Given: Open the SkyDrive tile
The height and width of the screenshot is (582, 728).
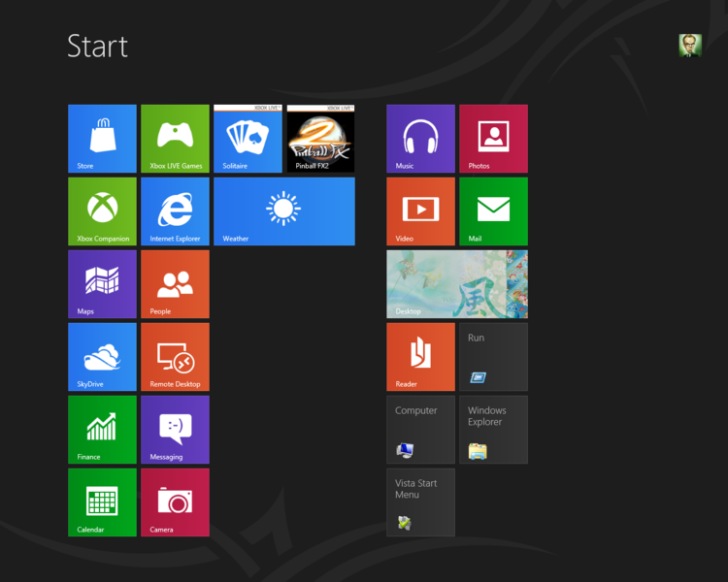Looking at the screenshot, I should pos(102,357).
